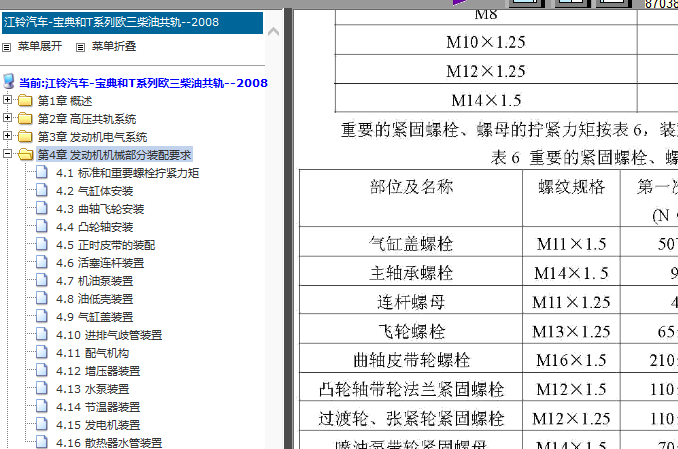
Task: Click page icon of 4.10 进排气歧管装置
Action: tap(42, 334)
